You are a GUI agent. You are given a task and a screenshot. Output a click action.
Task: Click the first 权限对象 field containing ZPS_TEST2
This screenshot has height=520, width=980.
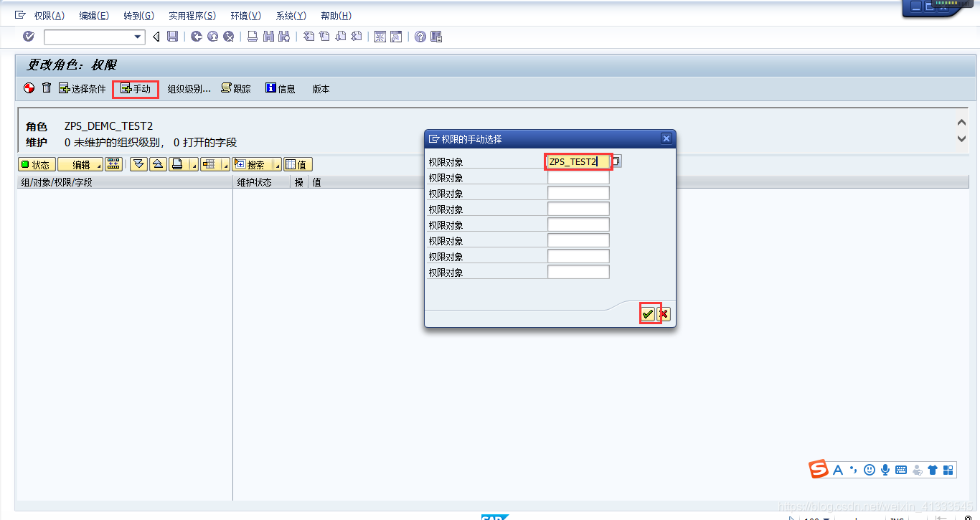click(578, 161)
